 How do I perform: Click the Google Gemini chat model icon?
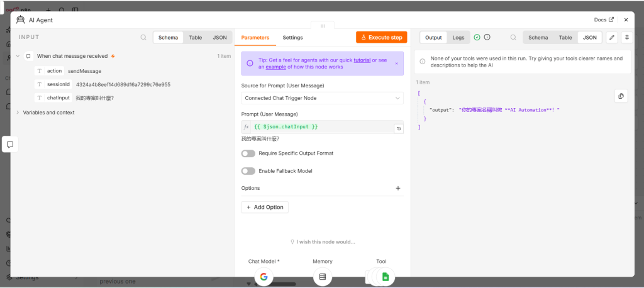[x=264, y=277]
